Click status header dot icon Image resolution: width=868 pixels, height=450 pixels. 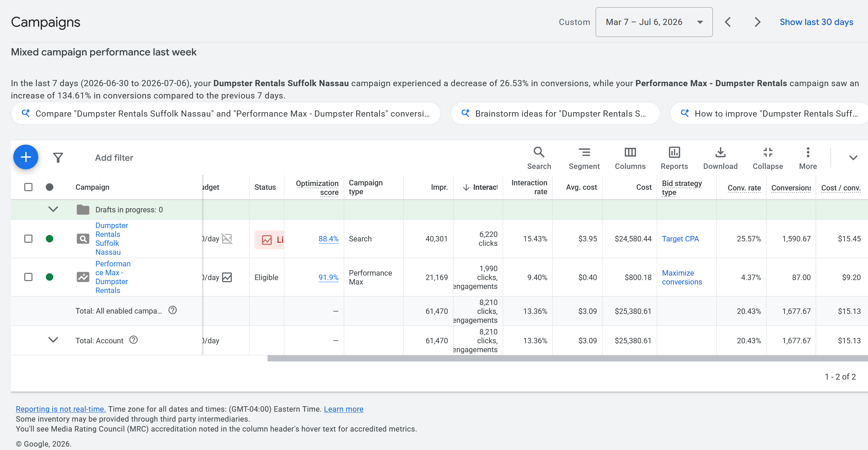click(x=50, y=187)
